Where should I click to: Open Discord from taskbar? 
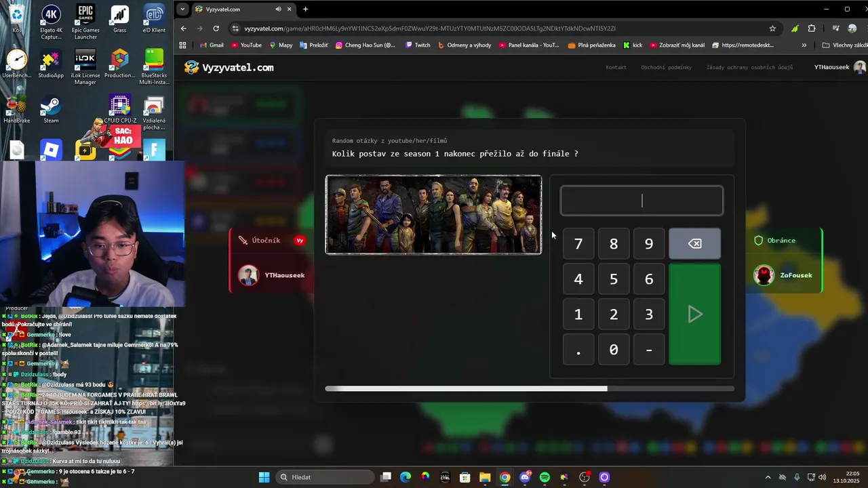pos(525,477)
